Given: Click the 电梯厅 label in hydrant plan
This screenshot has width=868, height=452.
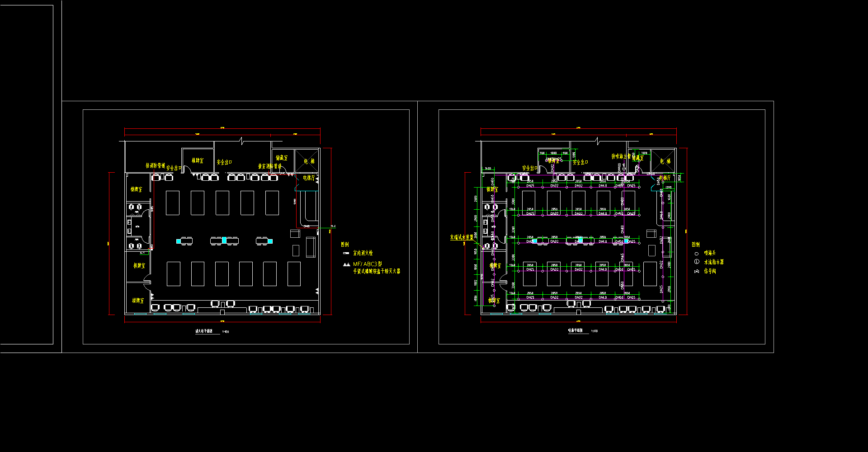Looking at the screenshot, I should pyautogui.click(x=309, y=178).
